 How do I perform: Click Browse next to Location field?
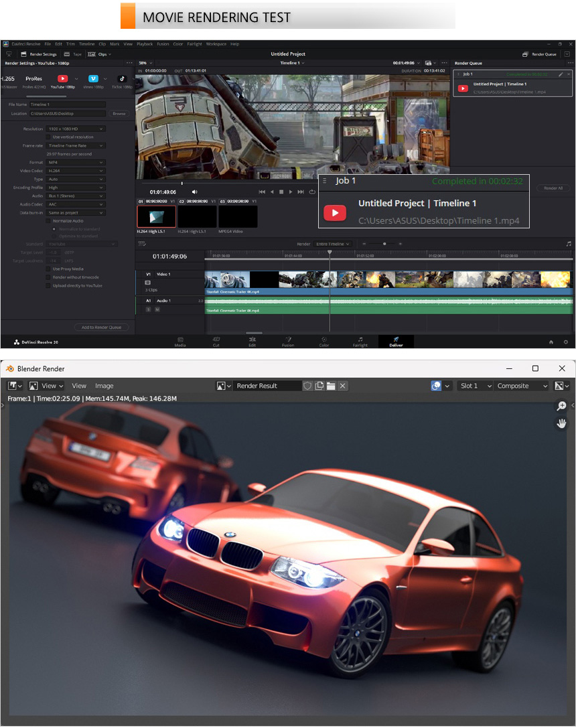[x=119, y=114]
